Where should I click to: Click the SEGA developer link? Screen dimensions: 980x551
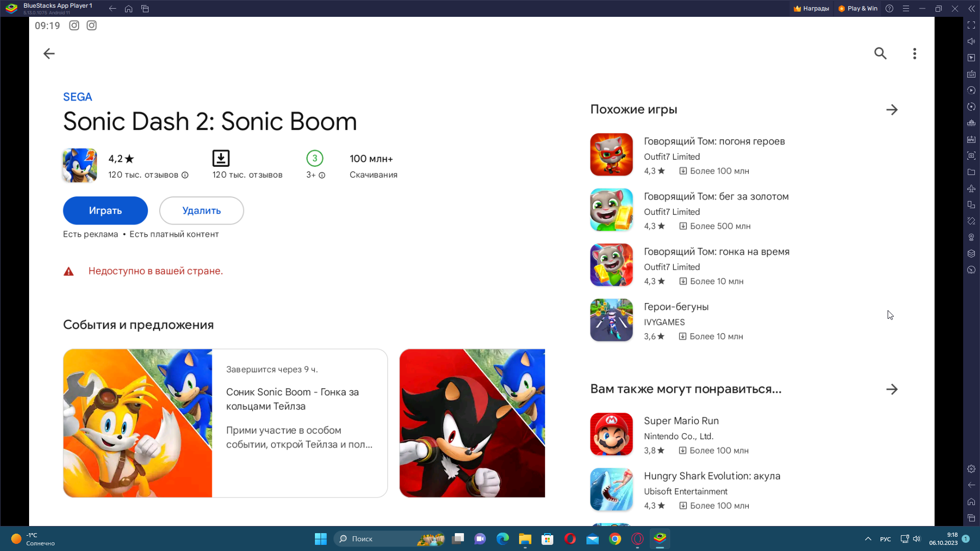78,97
